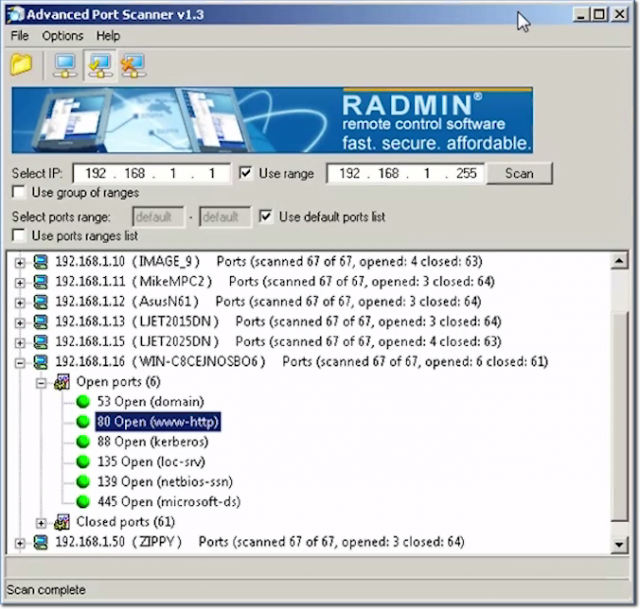Open the Help menu

pyautogui.click(x=108, y=36)
